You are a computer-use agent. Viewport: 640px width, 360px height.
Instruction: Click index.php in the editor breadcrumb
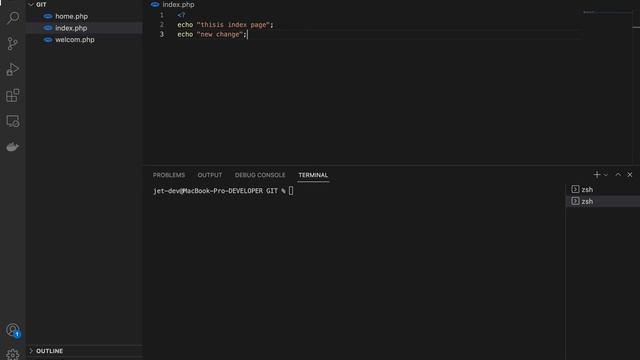tap(178, 4)
